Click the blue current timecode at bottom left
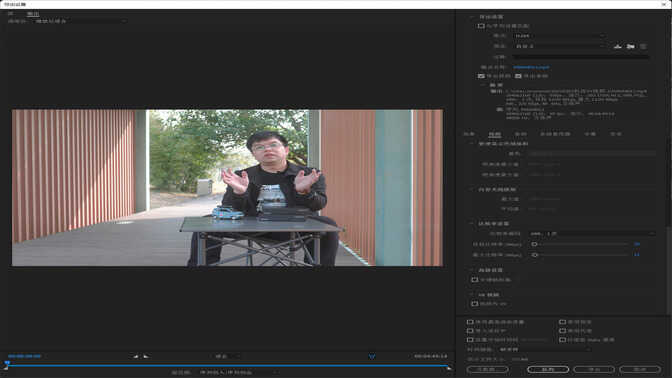This screenshot has width=672, height=378. (24, 356)
